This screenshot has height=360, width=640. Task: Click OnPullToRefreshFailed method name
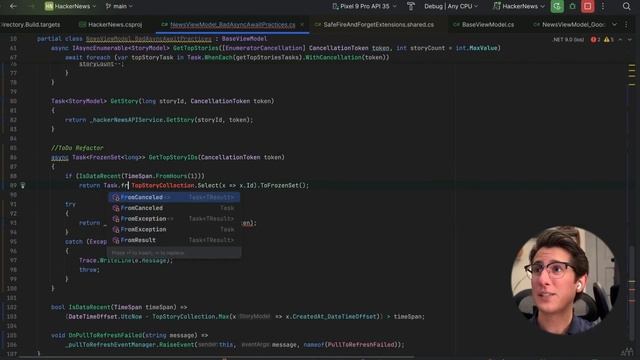104,335
